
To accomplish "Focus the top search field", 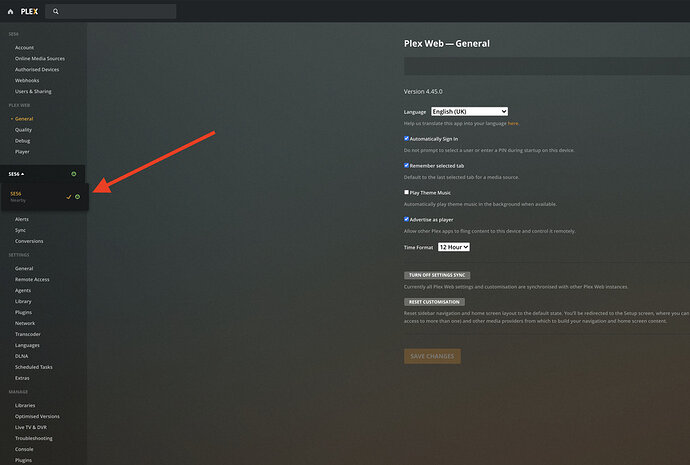I will click(110, 11).
